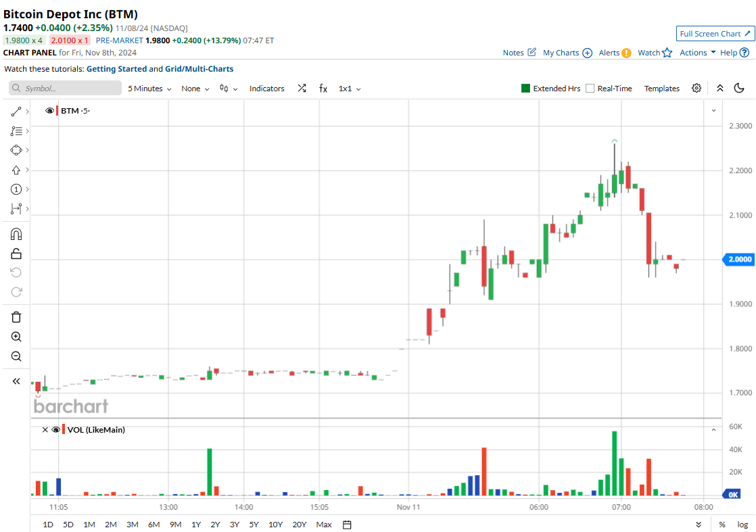Image resolution: width=756 pixels, height=532 pixels.
Task: Select the shapes drawing tool
Action: click(x=16, y=150)
